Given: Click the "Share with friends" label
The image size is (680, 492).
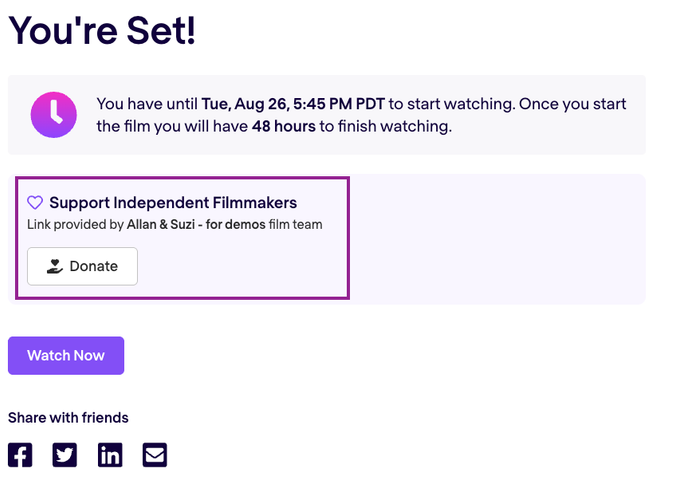Looking at the screenshot, I should click(68, 417).
